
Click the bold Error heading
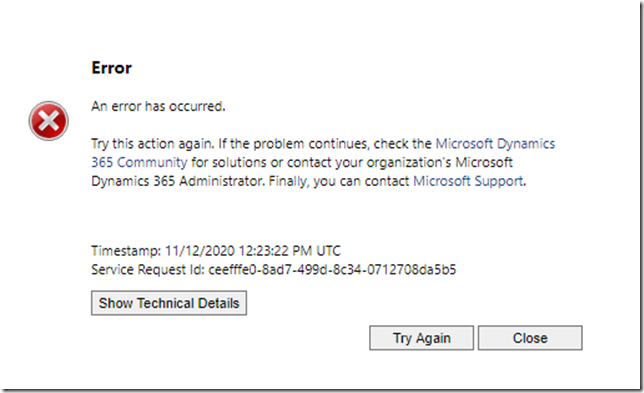click(111, 68)
